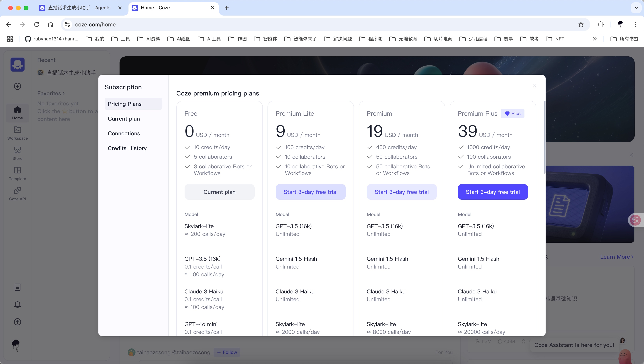
Task: Click the pricing plans vertical scrollbar
Action: click(x=545, y=137)
